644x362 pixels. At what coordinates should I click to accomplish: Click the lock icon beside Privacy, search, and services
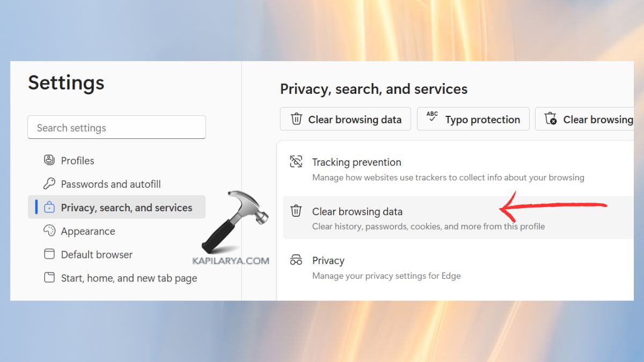[49, 207]
